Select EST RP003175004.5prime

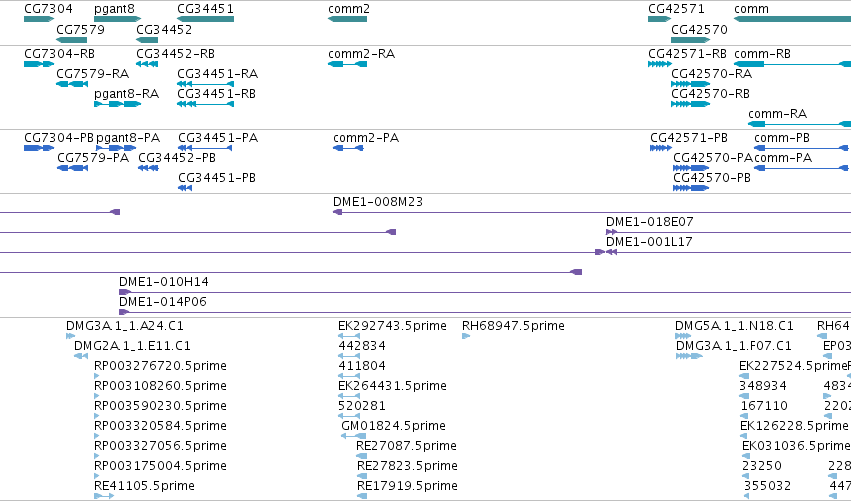click(97, 477)
